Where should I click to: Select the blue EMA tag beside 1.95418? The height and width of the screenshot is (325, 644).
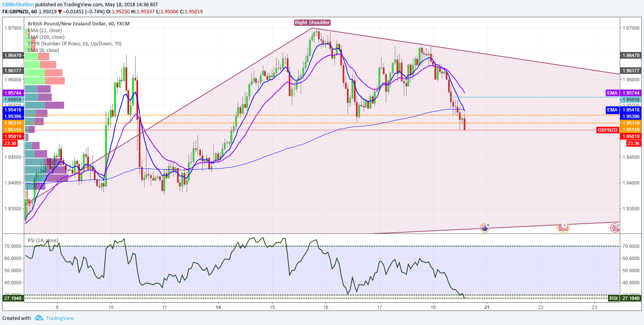pos(612,110)
